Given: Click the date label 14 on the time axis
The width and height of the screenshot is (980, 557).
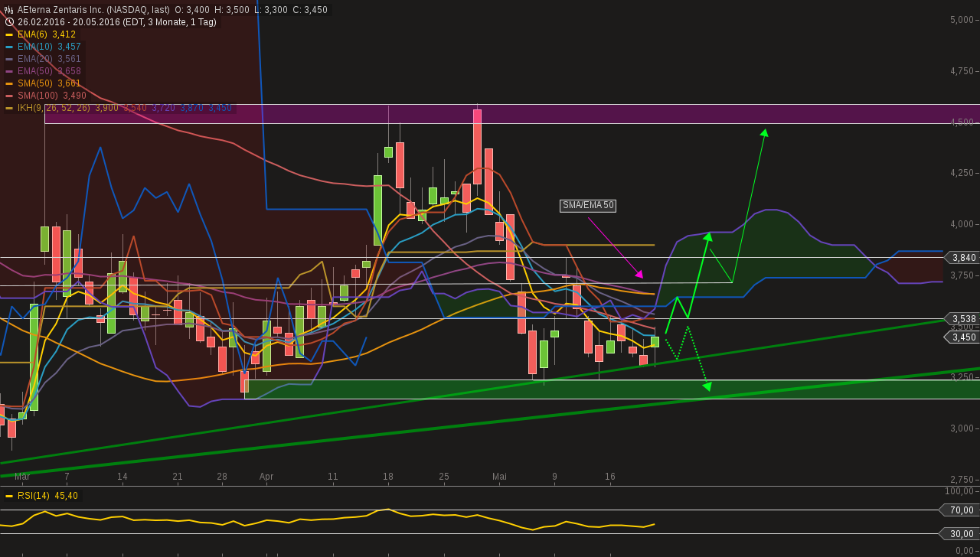Looking at the screenshot, I should (122, 477).
